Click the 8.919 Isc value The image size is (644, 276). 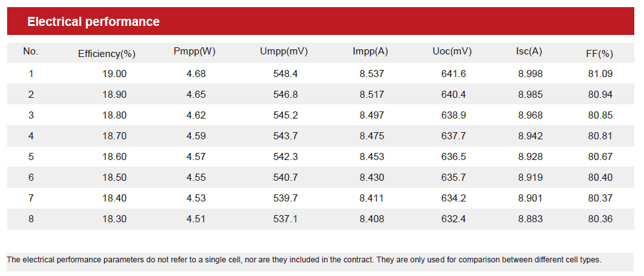(530, 178)
